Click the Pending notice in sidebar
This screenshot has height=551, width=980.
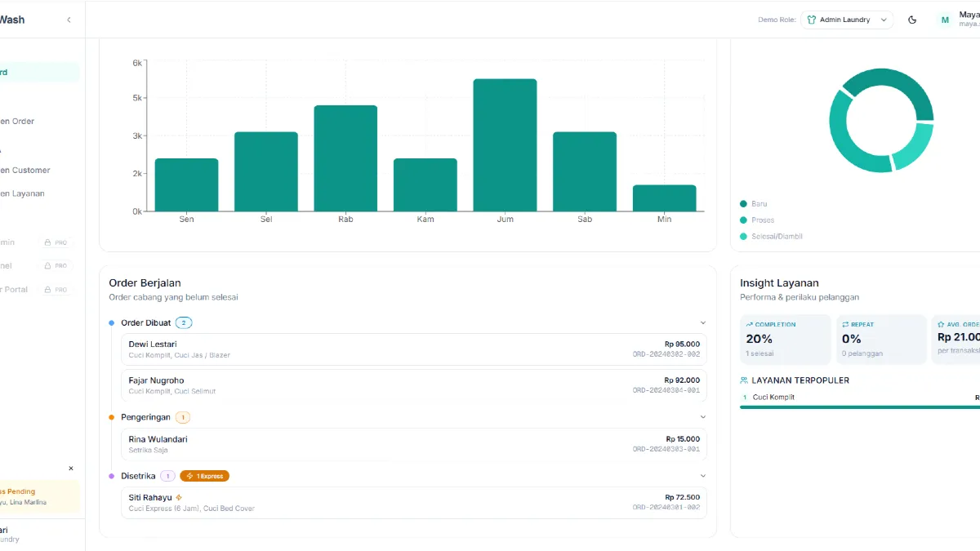pos(40,496)
